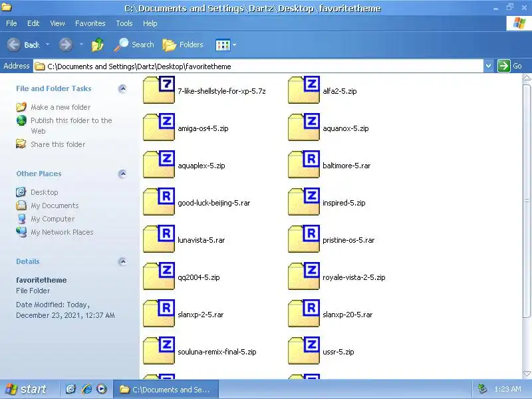
Task: Open the File menu
Action: click(11, 23)
